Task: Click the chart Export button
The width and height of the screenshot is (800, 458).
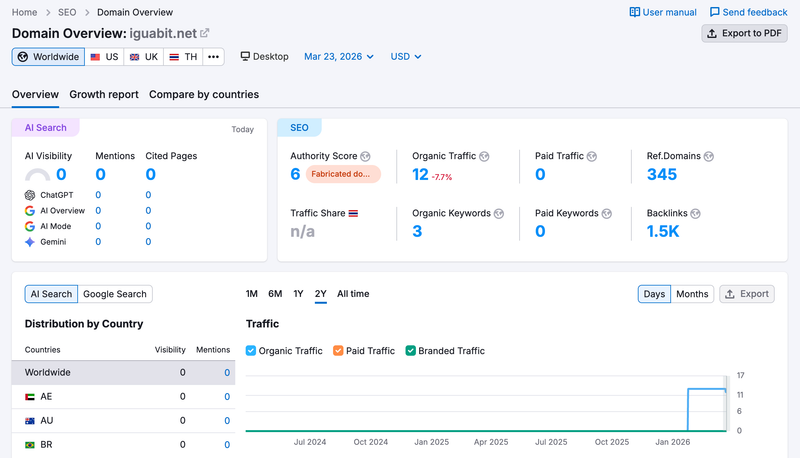Action: point(747,294)
